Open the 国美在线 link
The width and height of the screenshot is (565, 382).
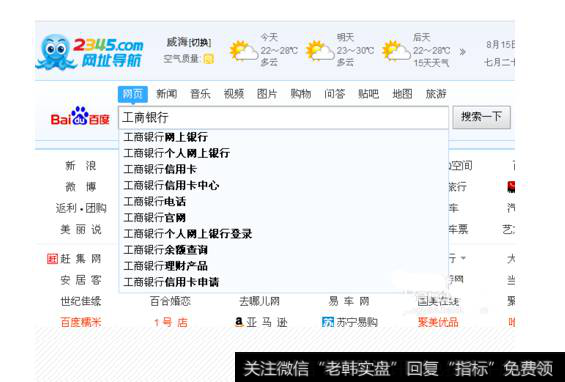pos(438,301)
